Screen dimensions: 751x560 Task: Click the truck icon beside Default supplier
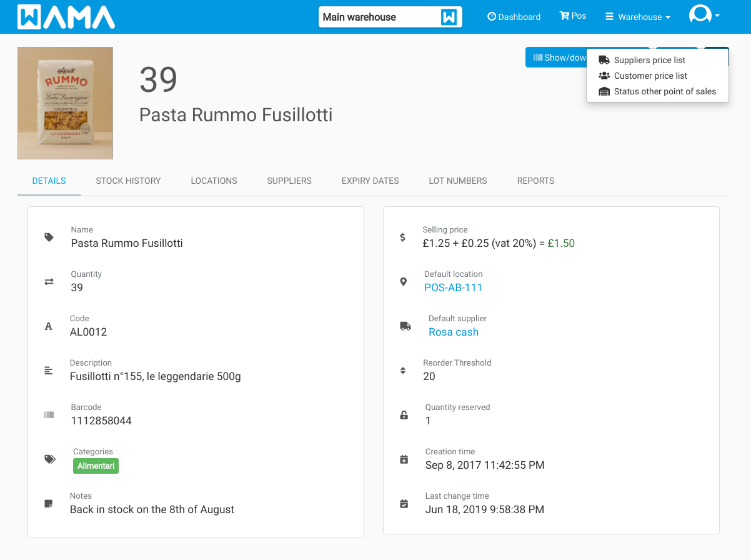tap(405, 326)
